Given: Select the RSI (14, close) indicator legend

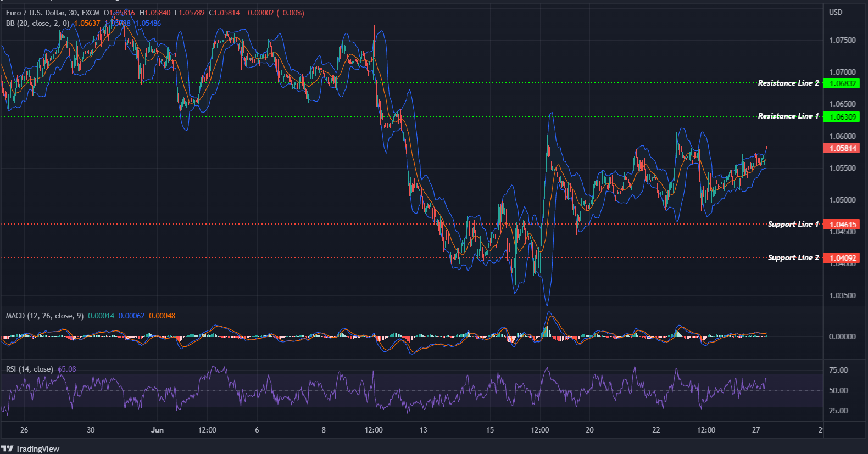Looking at the screenshot, I should click(29, 369).
